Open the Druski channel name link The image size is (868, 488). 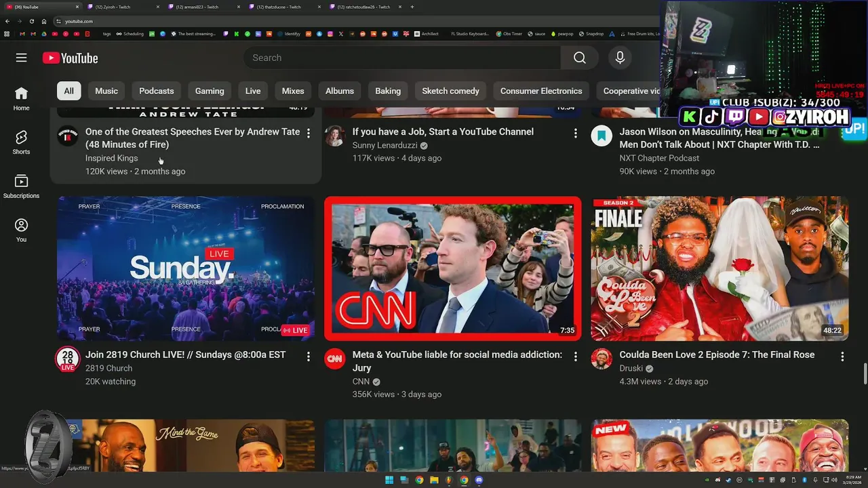(631, 368)
